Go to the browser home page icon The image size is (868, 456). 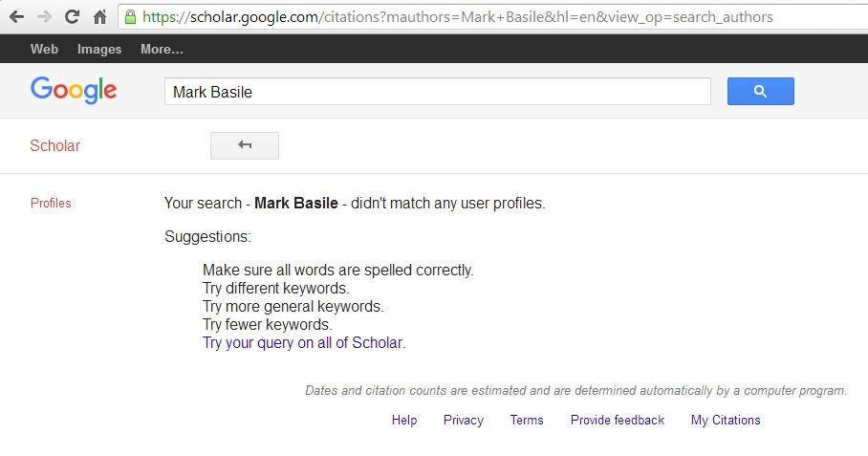tap(99, 16)
